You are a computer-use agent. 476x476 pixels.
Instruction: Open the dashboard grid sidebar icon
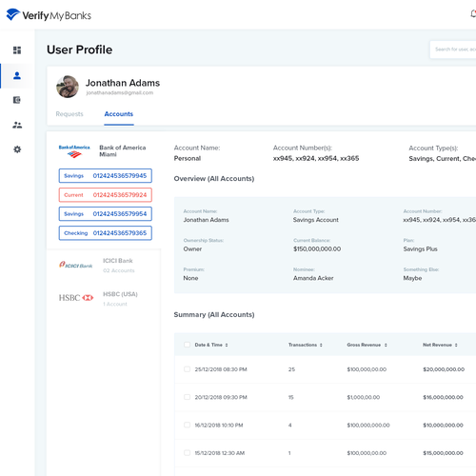[x=17, y=50]
